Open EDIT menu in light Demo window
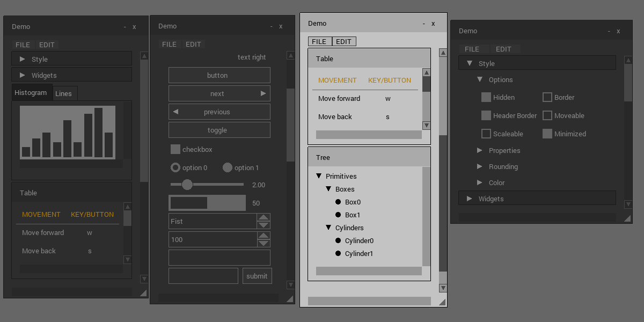Viewport: 644px width, 322px height. pyautogui.click(x=344, y=41)
